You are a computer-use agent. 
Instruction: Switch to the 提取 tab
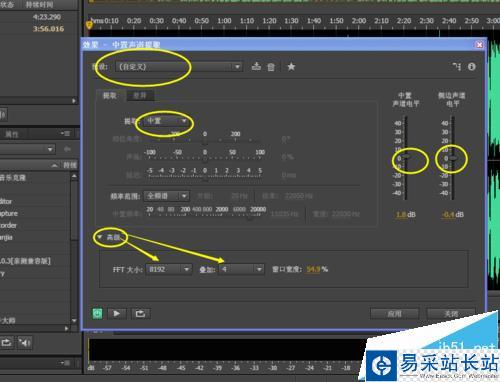pos(110,96)
